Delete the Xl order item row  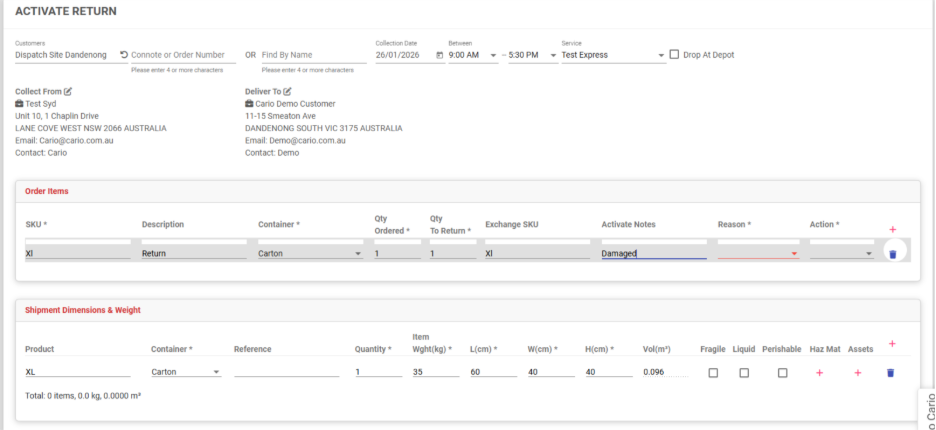892,254
